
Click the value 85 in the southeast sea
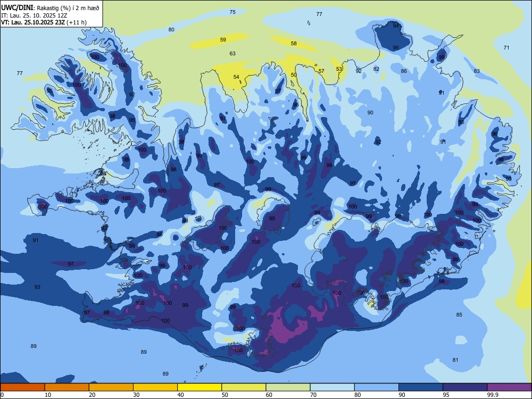click(x=459, y=315)
